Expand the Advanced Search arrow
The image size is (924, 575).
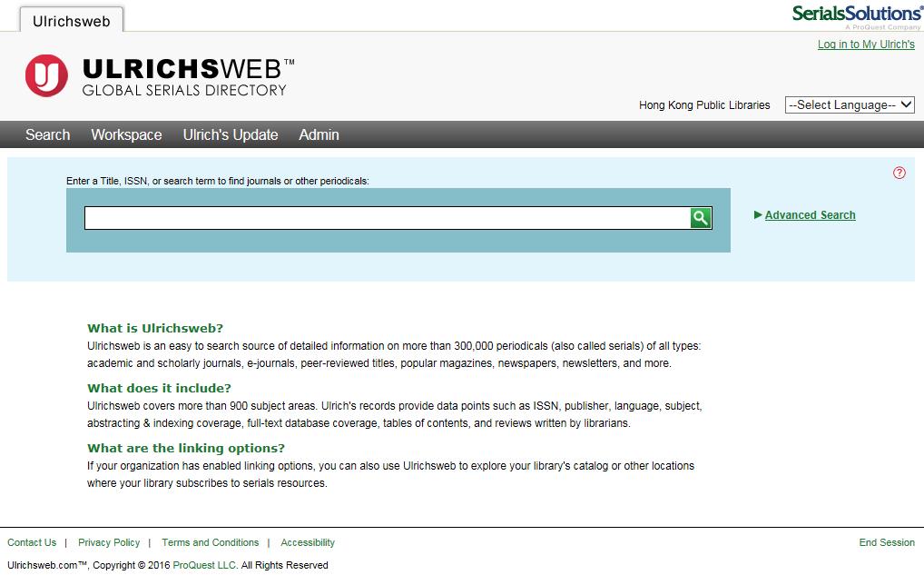[758, 214]
